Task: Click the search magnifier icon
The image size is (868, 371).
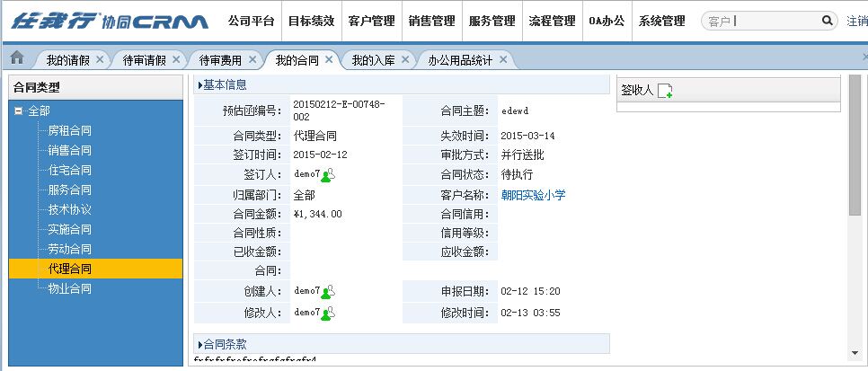Action: click(827, 21)
